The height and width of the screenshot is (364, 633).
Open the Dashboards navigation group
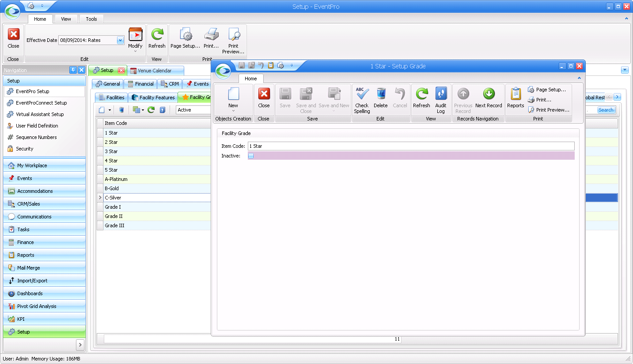(44, 293)
